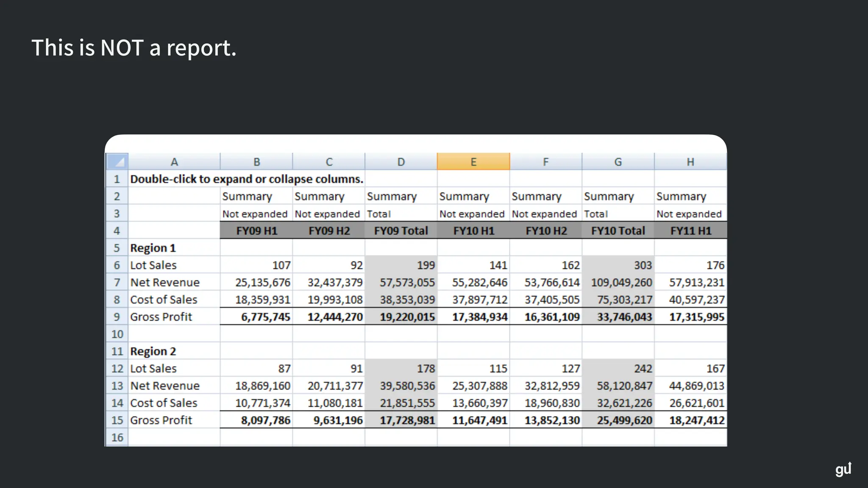The width and height of the screenshot is (868, 488).
Task: Click cell with value 25,135,676
Action: pos(256,282)
